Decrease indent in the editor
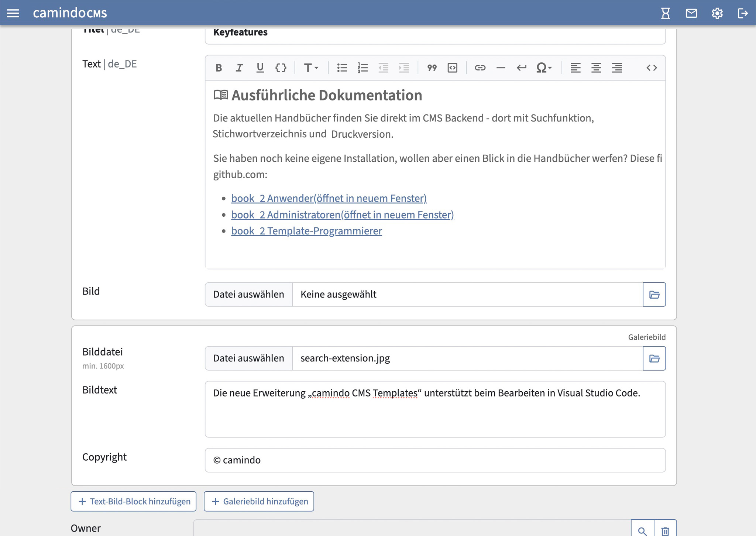The height and width of the screenshot is (536, 756). coord(384,68)
